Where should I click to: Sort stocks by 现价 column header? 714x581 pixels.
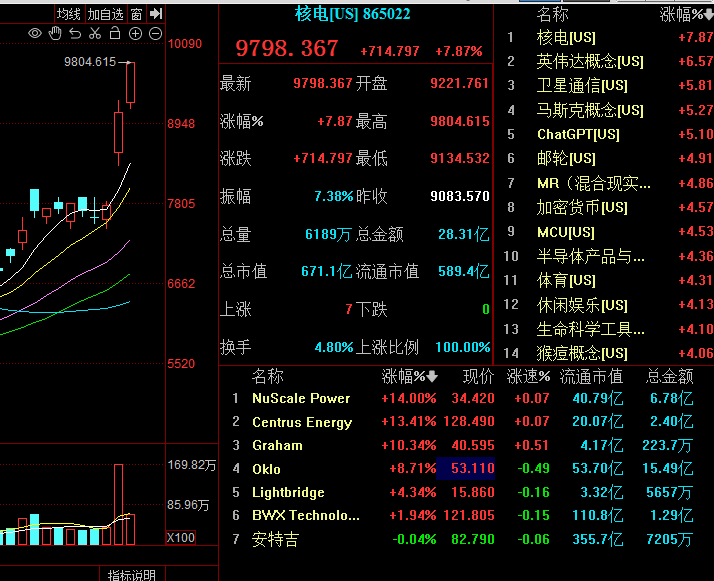(478, 376)
